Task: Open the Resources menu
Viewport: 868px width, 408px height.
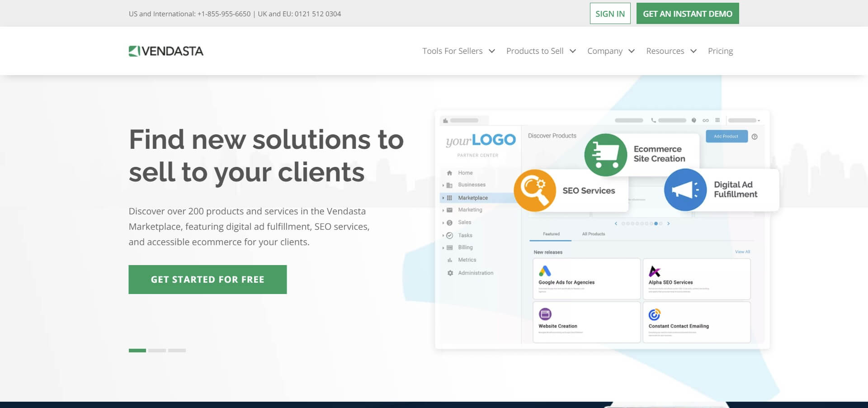Action: pyautogui.click(x=665, y=51)
